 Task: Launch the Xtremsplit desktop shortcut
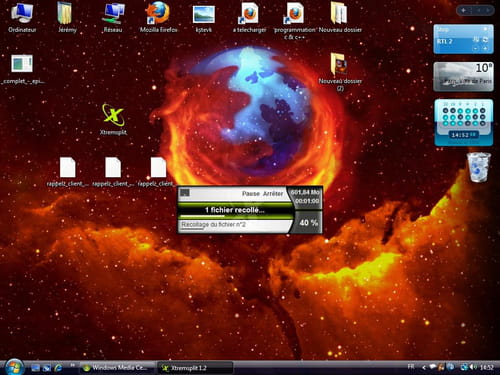coord(113,119)
